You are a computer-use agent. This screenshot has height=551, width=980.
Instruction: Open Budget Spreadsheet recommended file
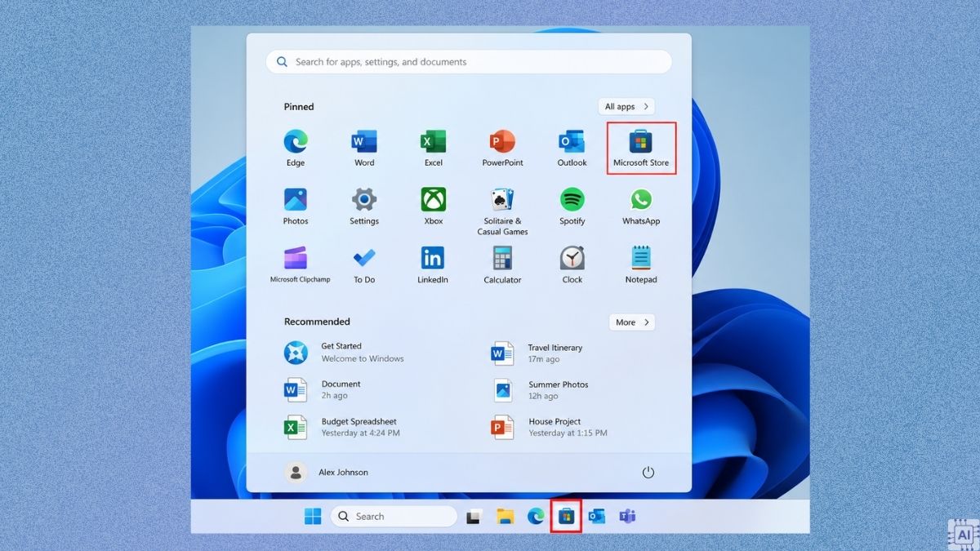tap(342, 427)
